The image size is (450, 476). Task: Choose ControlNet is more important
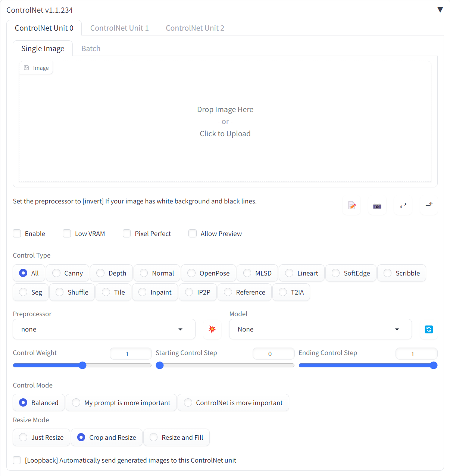tap(233, 402)
